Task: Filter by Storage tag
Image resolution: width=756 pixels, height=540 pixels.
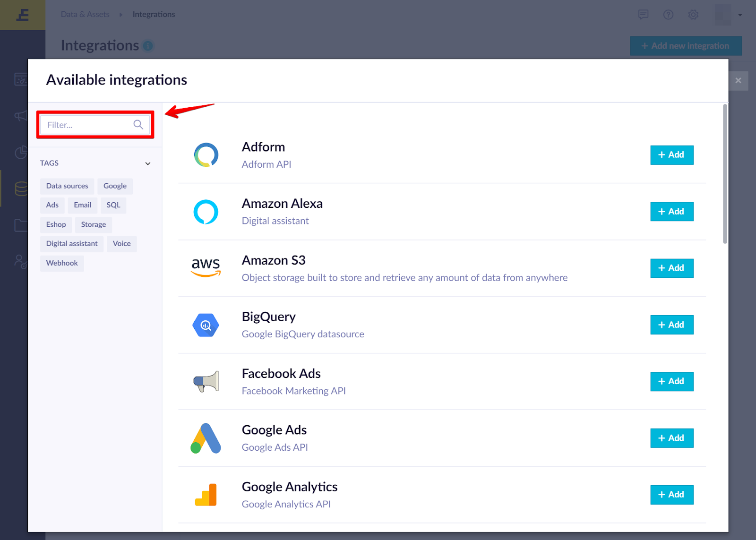Action: (x=94, y=224)
